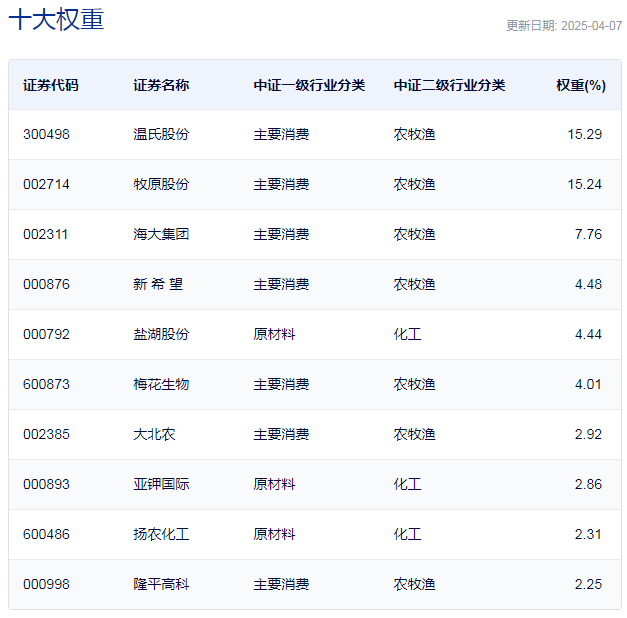Image resolution: width=627 pixels, height=618 pixels.
Task: Click the 十大权重 section title
Action: 56,20
